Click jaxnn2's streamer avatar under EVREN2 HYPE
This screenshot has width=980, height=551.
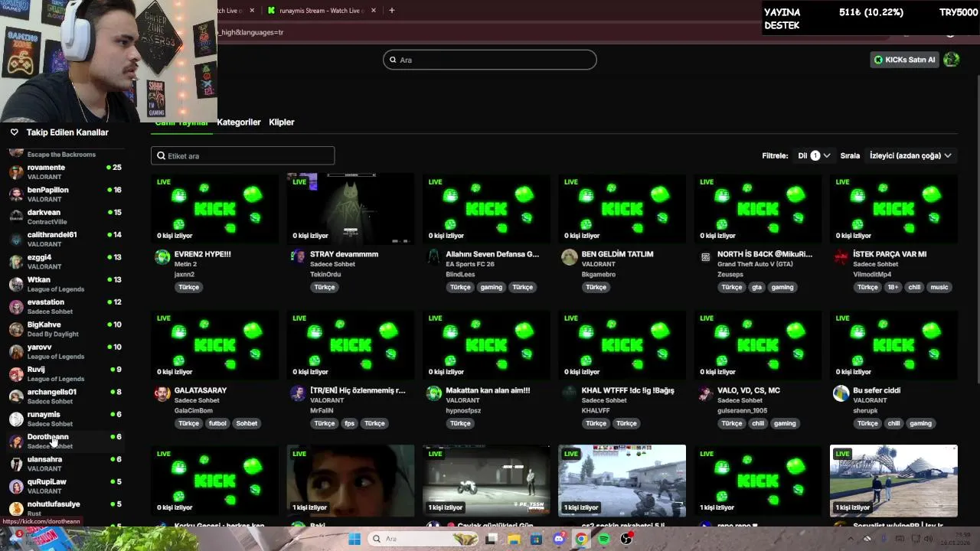point(162,257)
